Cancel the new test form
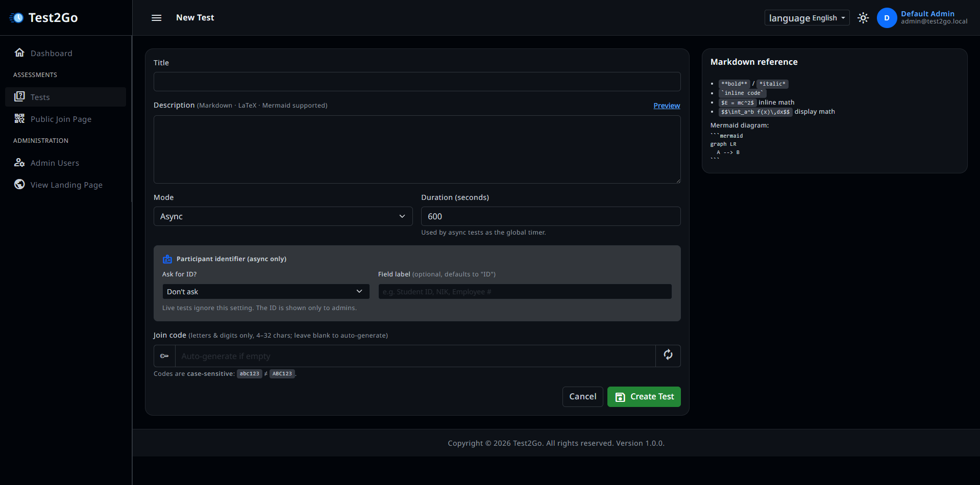The image size is (980, 485). point(582,397)
